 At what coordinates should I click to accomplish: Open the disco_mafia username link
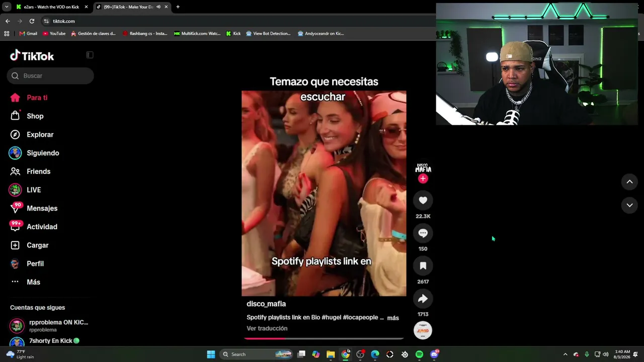(266, 304)
